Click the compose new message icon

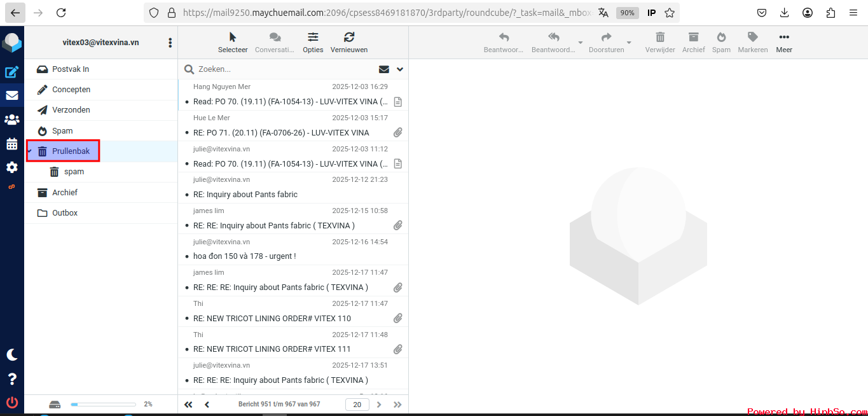[x=11, y=72]
